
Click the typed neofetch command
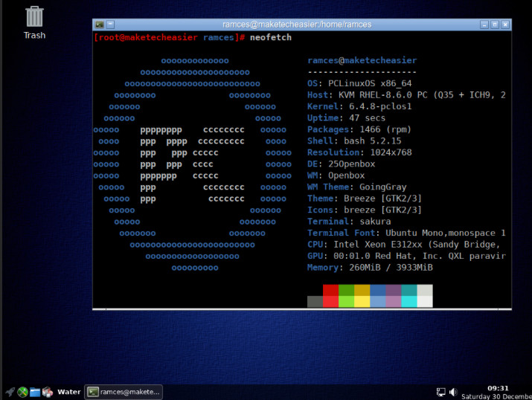pyautogui.click(x=271, y=38)
